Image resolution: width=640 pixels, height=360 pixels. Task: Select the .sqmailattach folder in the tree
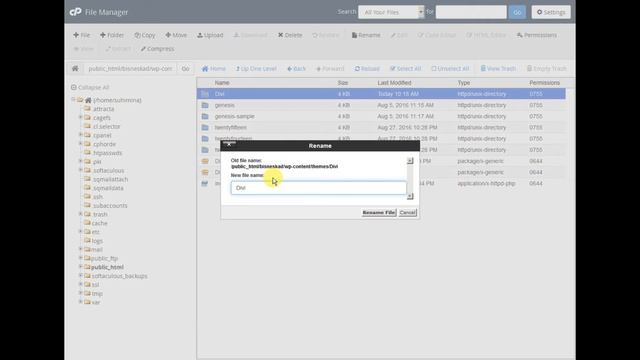pyautogui.click(x=111, y=179)
